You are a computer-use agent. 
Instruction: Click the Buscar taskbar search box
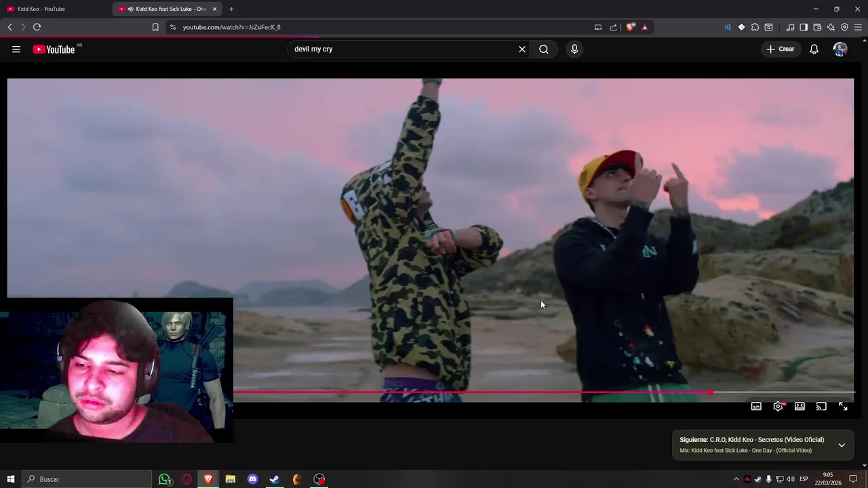point(87,479)
